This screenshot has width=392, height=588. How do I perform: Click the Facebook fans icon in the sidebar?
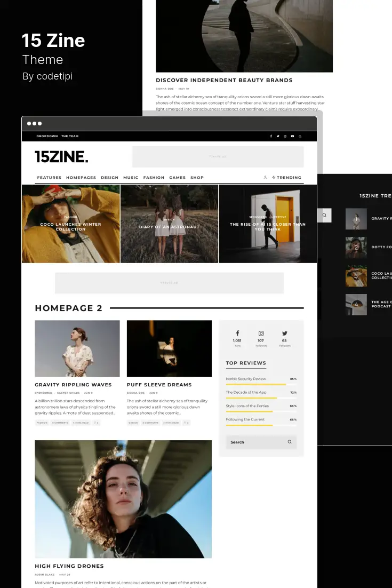point(237,333)
